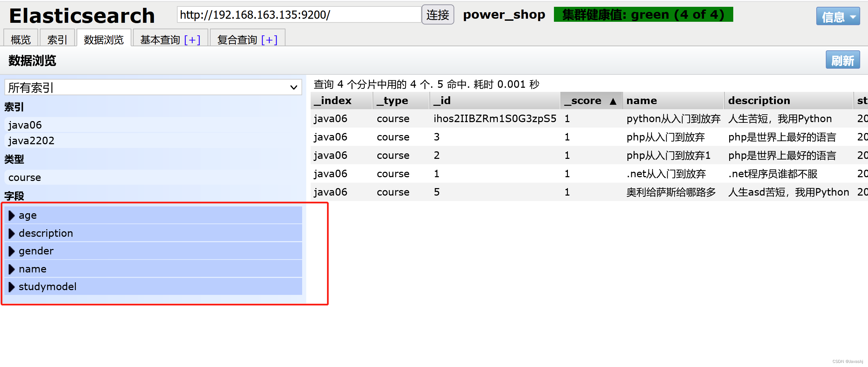This screenshot has width=868, height=367.
Task: Add new 复合查询 tab with [+]
Action: (x=269, y=40)
